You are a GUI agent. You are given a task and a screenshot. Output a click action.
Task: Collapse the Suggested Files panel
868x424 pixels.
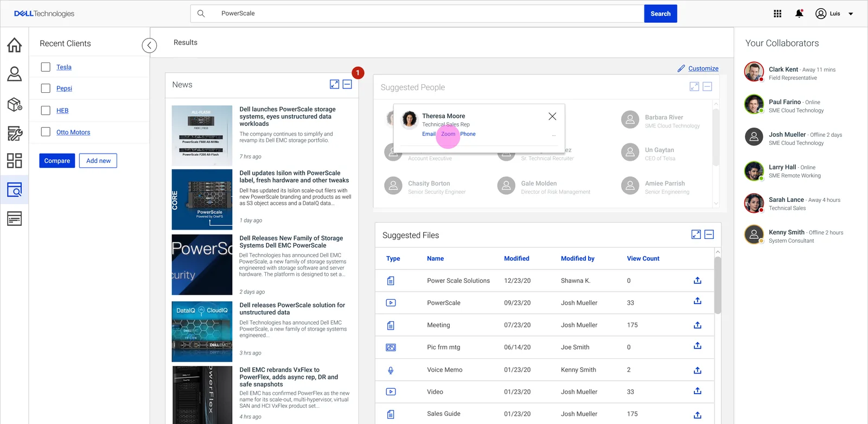[709, 235]
